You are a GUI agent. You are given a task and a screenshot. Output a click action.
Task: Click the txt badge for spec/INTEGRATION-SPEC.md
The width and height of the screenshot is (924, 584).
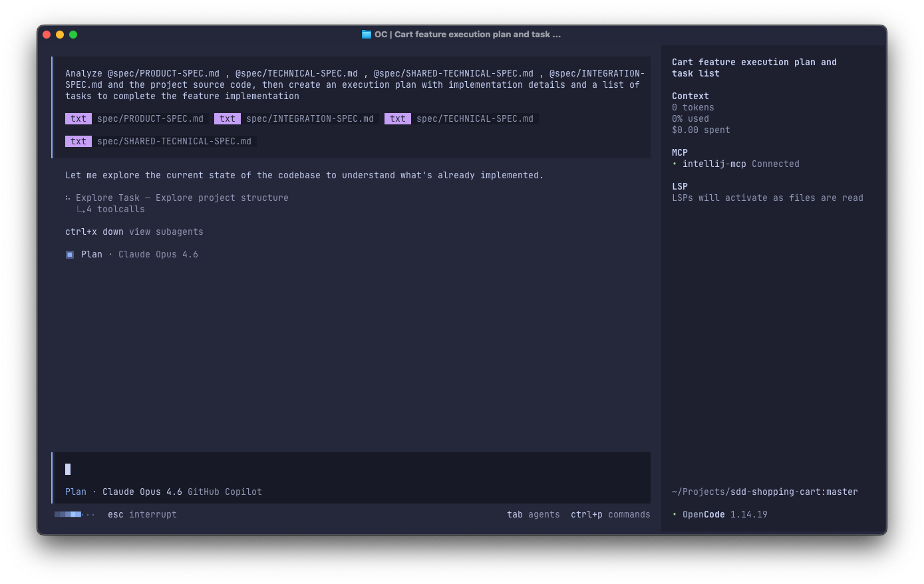[x=228, y=119]
